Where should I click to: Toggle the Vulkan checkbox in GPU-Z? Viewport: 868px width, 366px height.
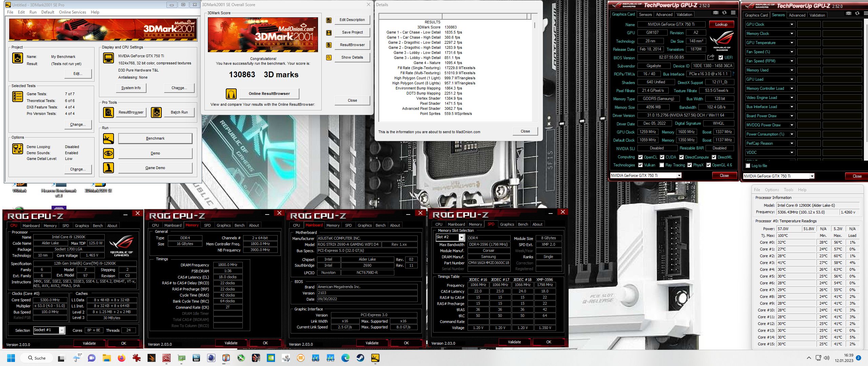pyautogui.click(x=640, y=165)
